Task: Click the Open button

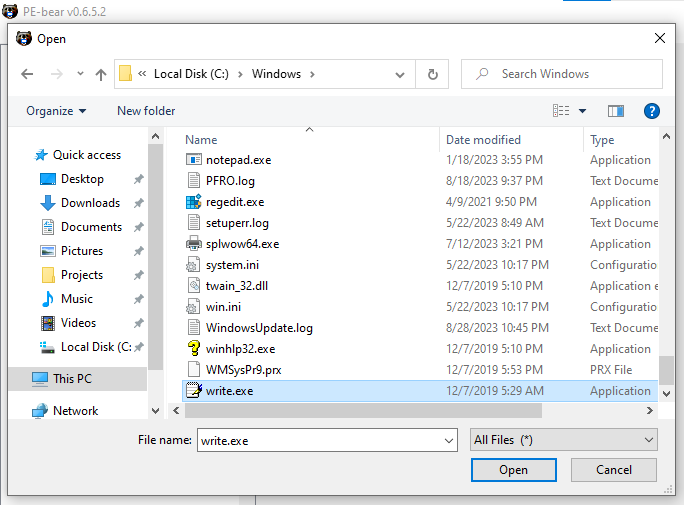Action: tap(513, 470)
